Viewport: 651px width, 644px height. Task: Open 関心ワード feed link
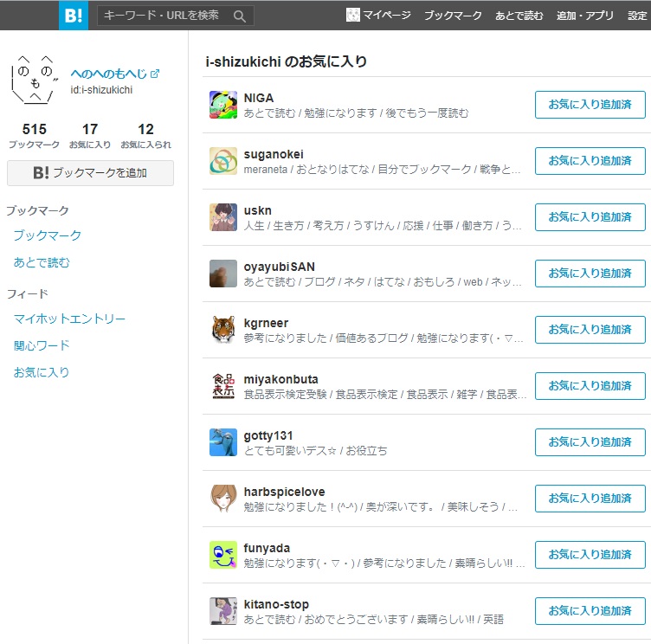tap(42, 345)
